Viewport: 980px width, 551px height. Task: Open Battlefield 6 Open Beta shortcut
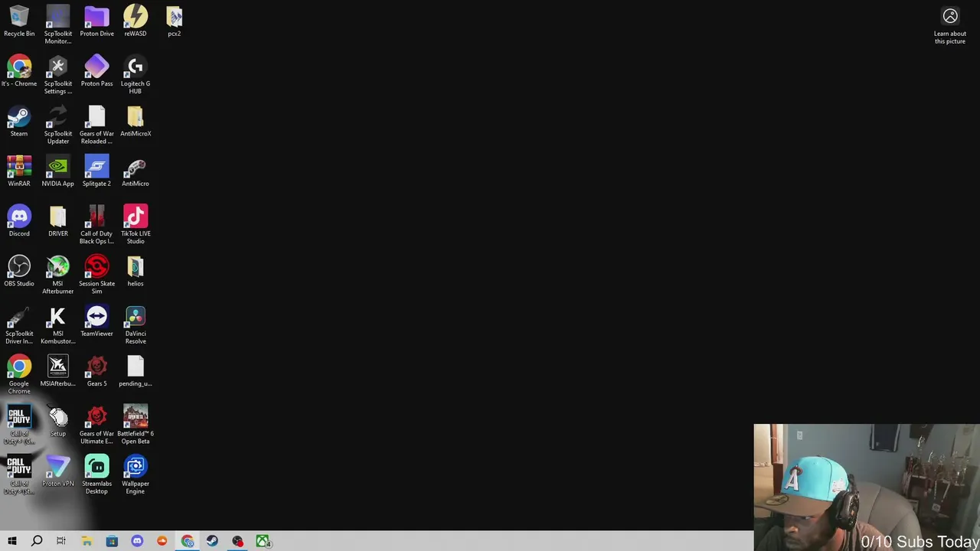pos(136,424)
